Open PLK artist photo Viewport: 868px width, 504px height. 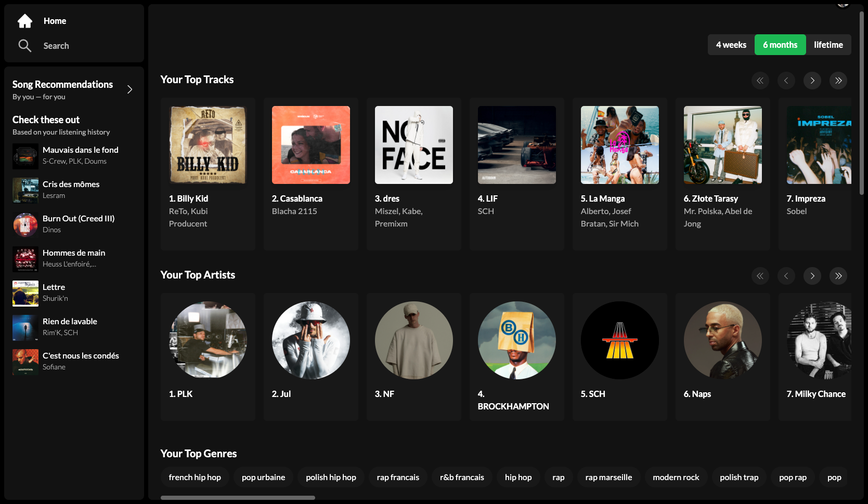pos(208,340)
